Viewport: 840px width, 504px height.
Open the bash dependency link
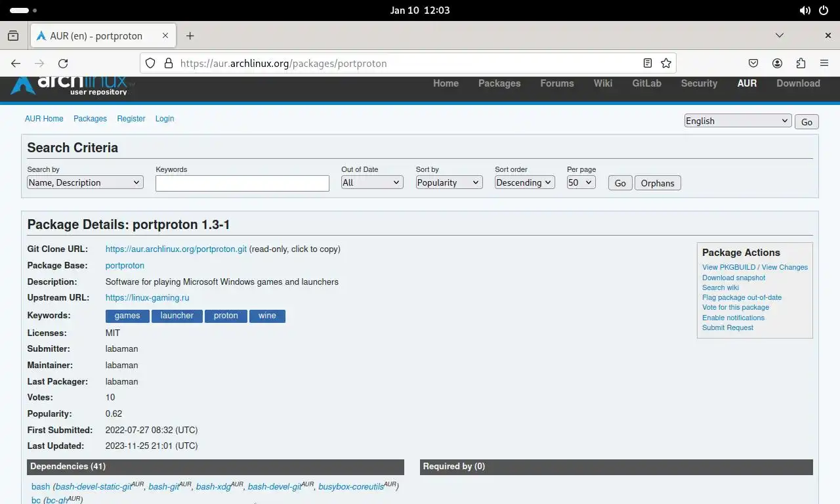coord(41,487)
